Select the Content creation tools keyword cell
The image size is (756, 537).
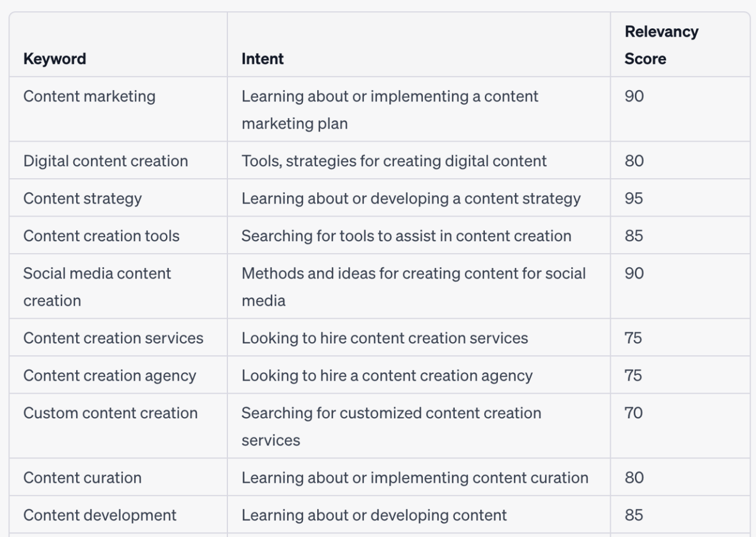(x=102, y=236)
